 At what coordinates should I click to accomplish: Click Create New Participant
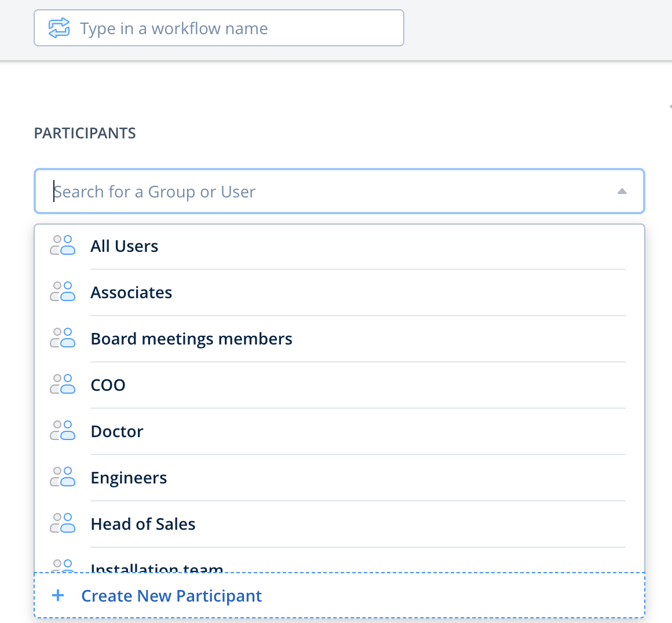click(171, 596)
